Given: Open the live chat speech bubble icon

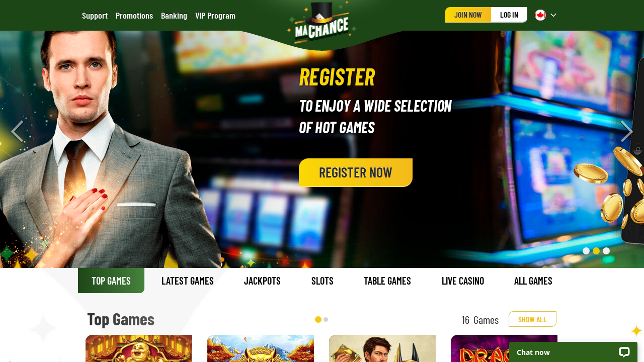Looking at the screenshot, I should pos(624,352).
